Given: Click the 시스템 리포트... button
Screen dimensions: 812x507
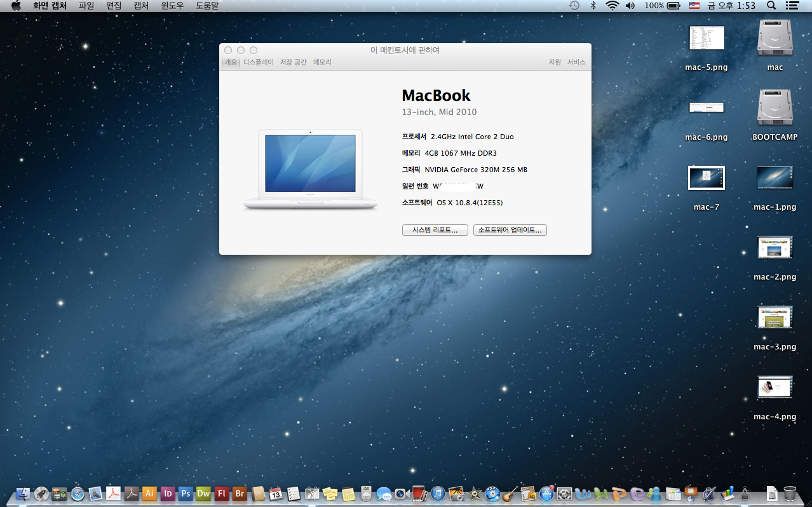Looking at the screenshot, I should (x=435, y=230).
